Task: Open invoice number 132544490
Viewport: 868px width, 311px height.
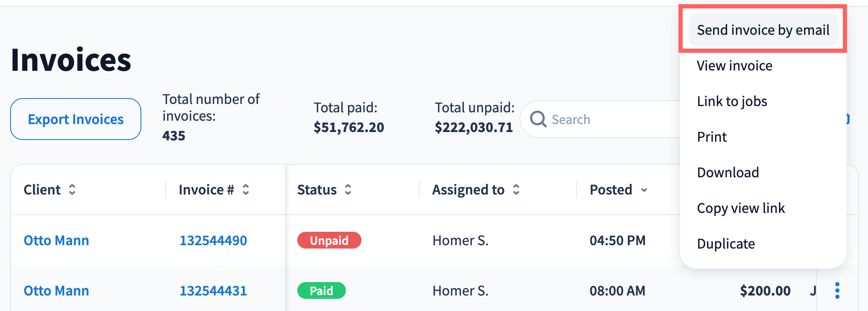Action: tap(213, 241)
